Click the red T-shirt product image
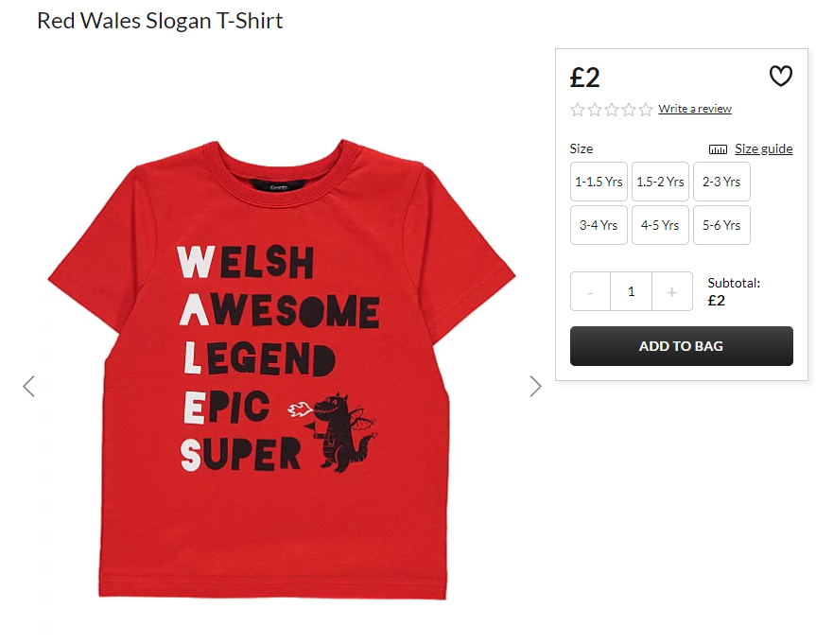The image size is (816, 644). tap(282, 370)
